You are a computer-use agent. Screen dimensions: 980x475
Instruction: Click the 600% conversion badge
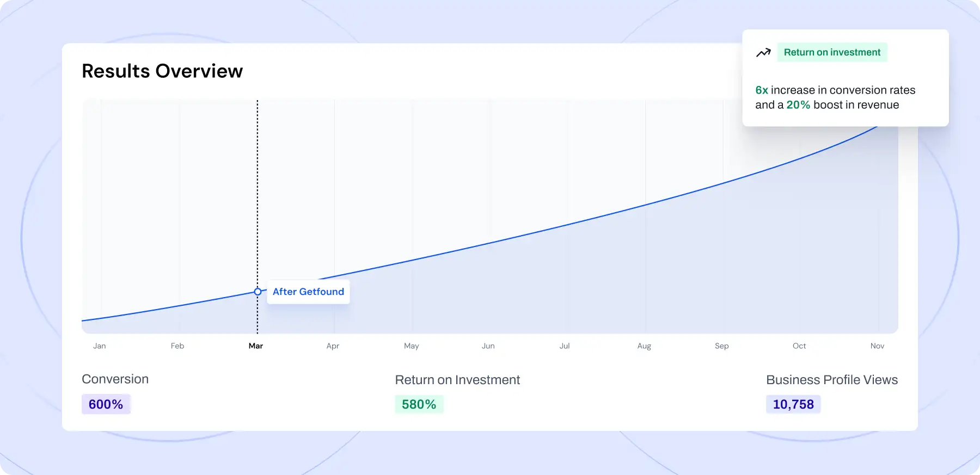tap(106, 404)
